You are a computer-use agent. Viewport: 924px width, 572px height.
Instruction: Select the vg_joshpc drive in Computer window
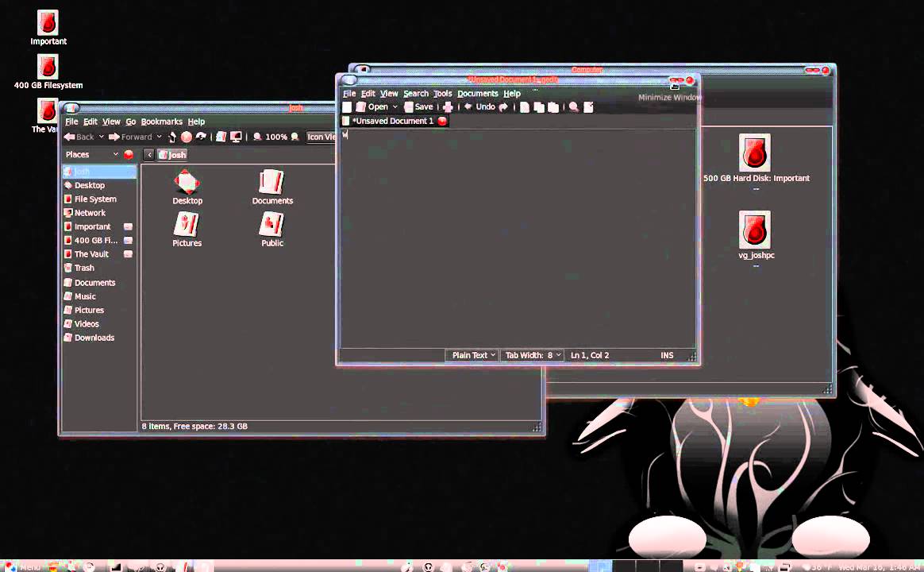click(756, 234)
